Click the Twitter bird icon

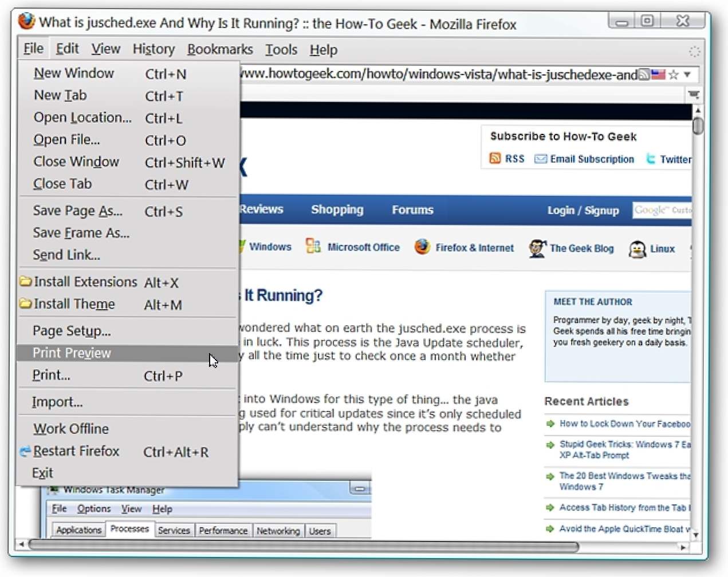click(651, 159)
